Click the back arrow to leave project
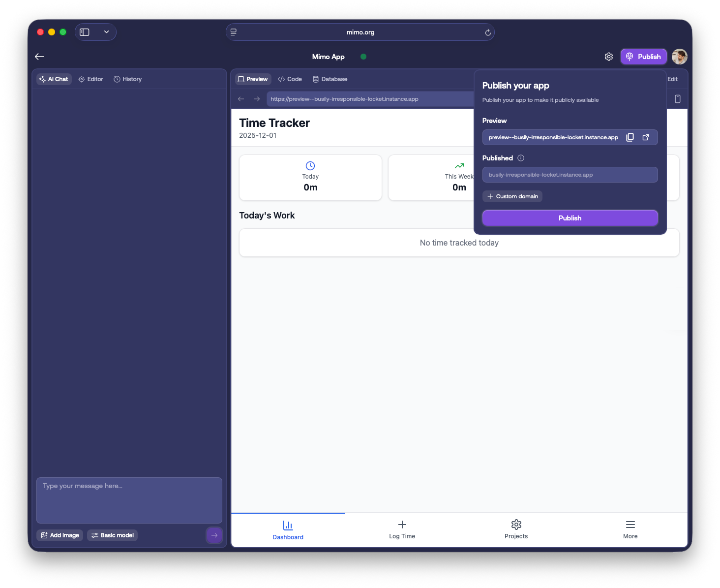Viewport: 720px width, 588px height. (x=39, y=57)
